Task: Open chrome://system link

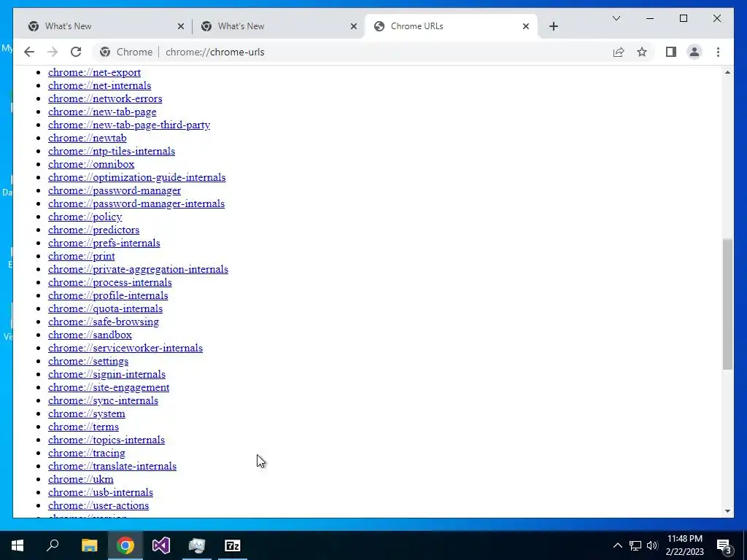Action: (87, 414)
